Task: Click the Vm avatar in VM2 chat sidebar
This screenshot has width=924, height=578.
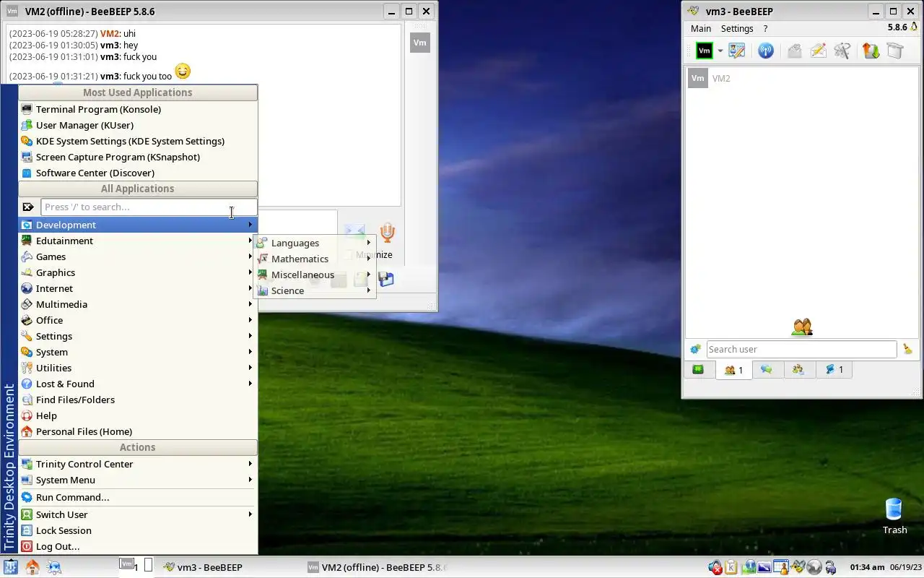Action: [419, 43]
